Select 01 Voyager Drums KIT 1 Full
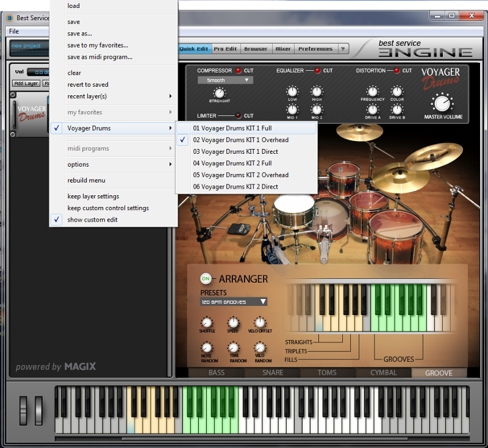488x448 pixels. pyautogui.click(x=246, y=128)
